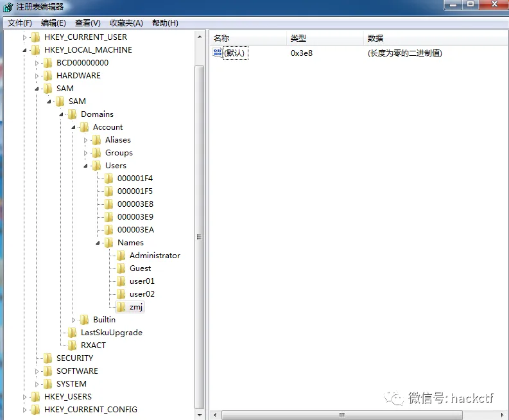Expand the BCD00000000 key

click(x=37, y=63)
